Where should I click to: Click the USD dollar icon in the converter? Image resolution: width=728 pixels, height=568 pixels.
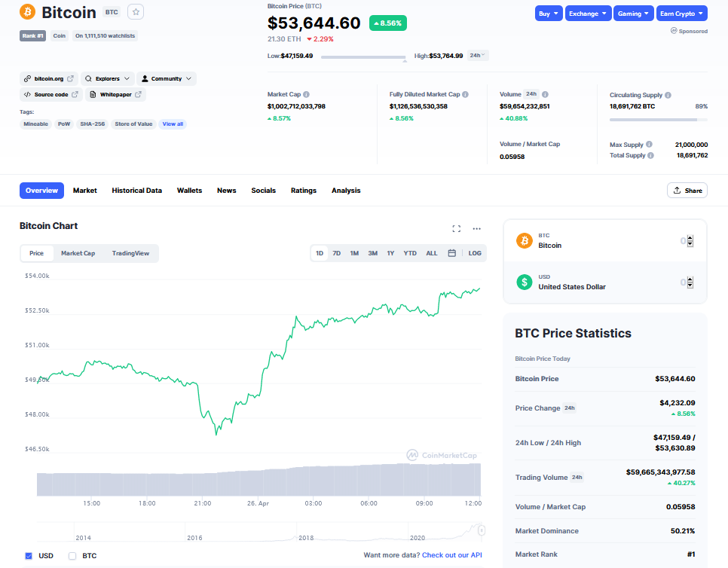click(x=525, y=282)
